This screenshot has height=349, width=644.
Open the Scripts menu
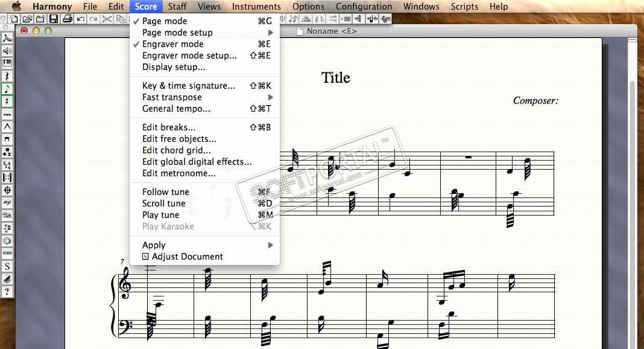[464, 7]
